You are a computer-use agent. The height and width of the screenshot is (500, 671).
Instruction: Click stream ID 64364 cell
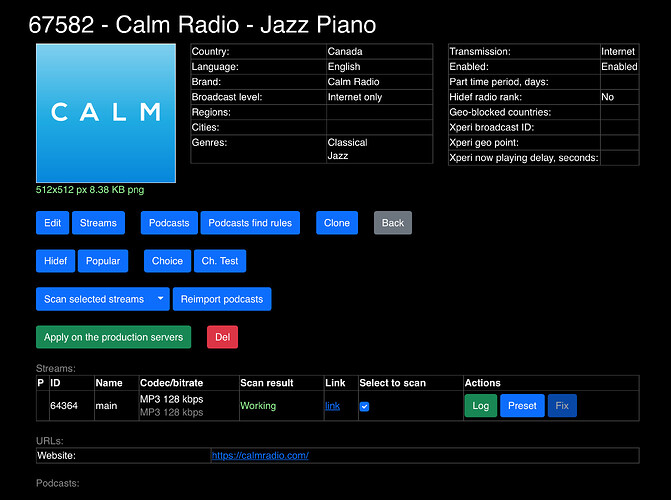tap(72, 405)
